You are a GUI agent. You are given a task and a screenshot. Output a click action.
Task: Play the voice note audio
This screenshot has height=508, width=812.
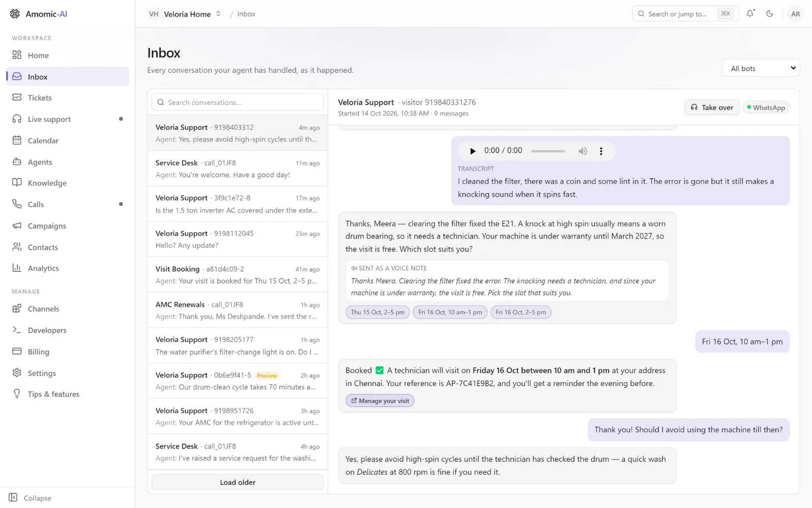coord(472,151)
